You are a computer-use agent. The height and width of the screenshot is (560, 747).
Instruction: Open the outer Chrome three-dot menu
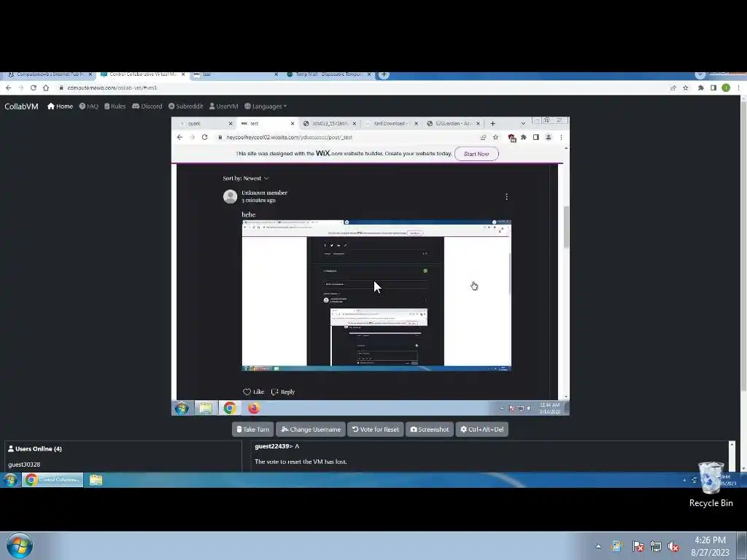coord(738,87)
